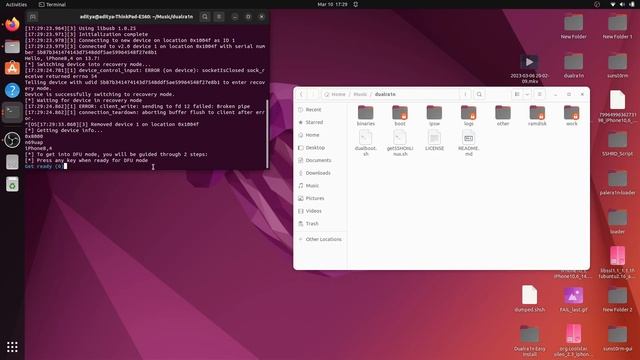Screen dimensions: 640x360
Task: Select dumped.shsh file on desktop
Action: click(529, 299)
